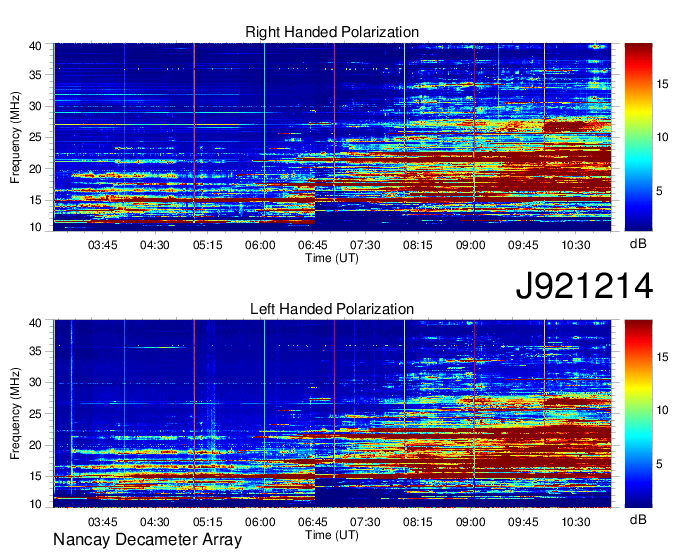Click the 03:45 tick of Right Handed plot

(103, 245)
